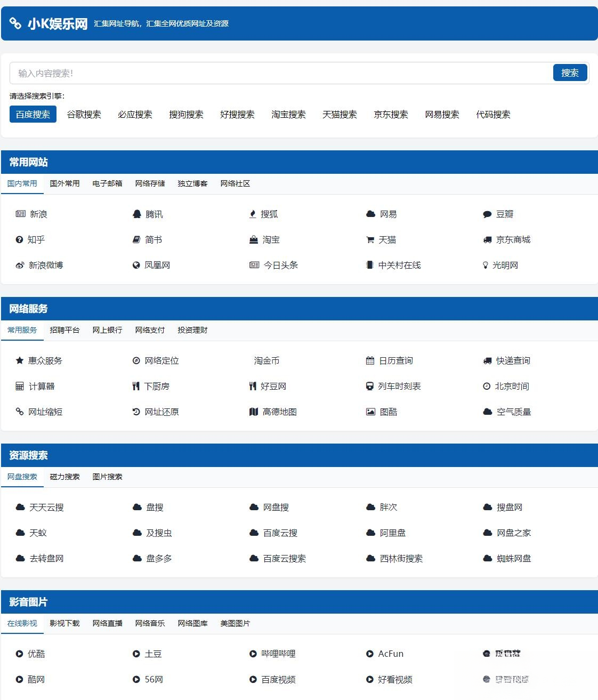Click the clock icon next to 北京时间
This screenshot has width=598, height=700.
click(x=487, y=386)
